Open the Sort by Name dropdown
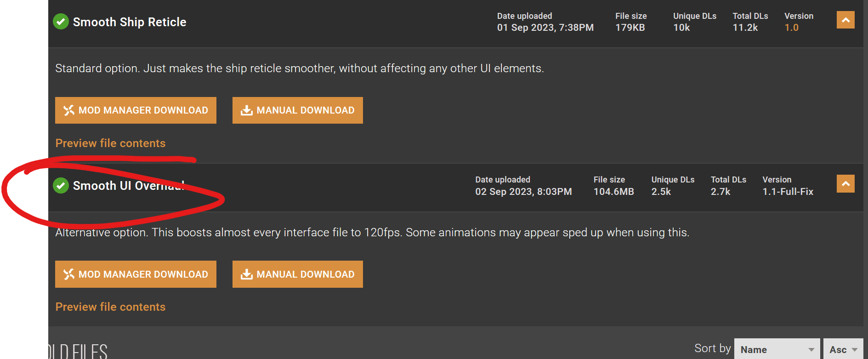Screen dimensions: 868x359 [x=777, y=349]
